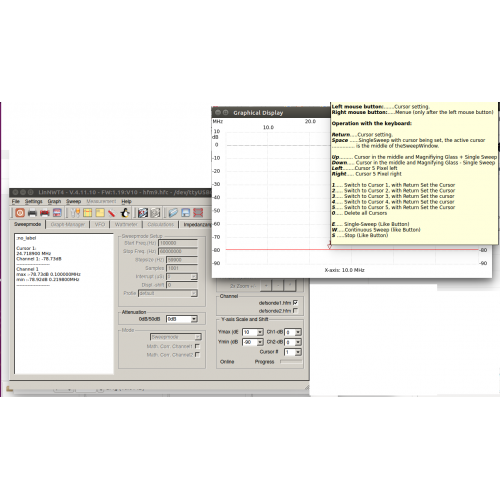Click the orange power icon in toolbar

tap(20, 213)
